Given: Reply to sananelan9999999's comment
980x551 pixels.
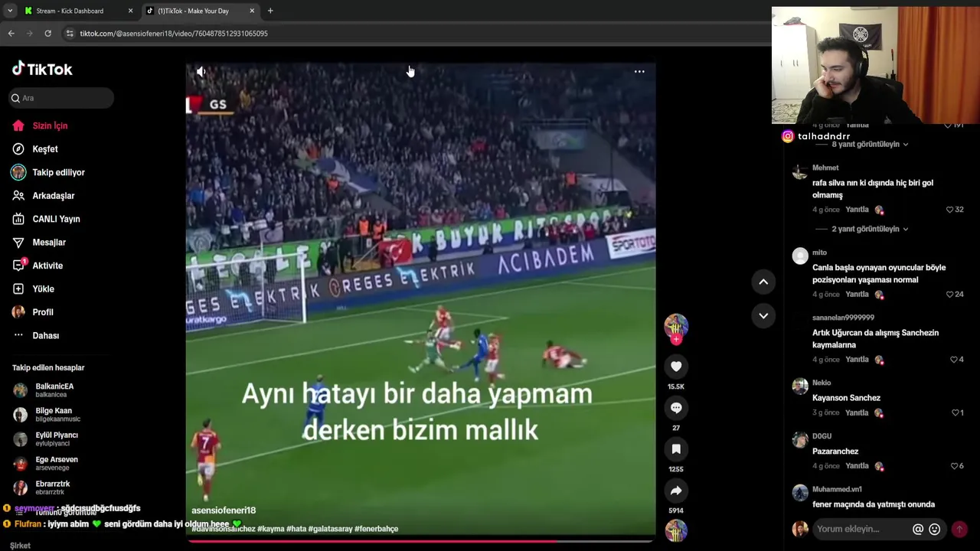Looking at the screenshot, I should [857, 360].
